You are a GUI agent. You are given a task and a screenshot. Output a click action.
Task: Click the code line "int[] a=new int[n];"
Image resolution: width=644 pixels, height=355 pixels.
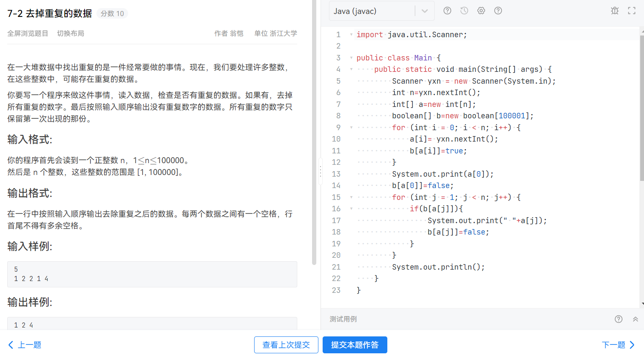click(434, 104)
